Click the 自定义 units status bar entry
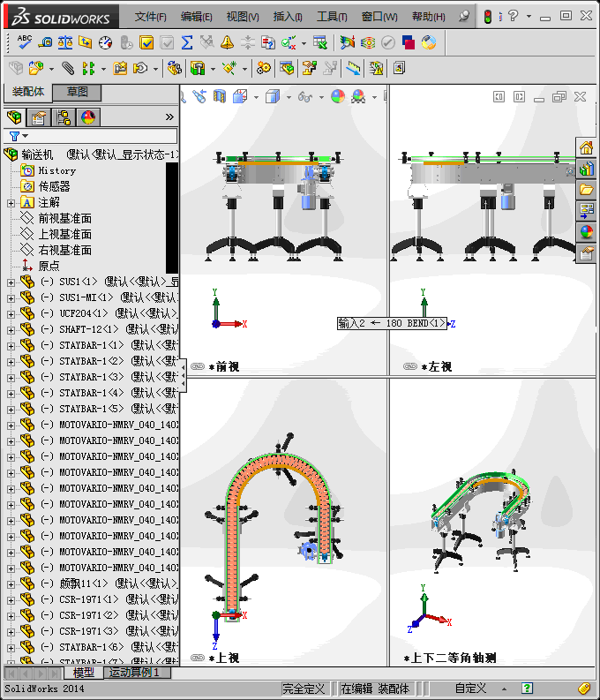 click(x=470, y=689)
